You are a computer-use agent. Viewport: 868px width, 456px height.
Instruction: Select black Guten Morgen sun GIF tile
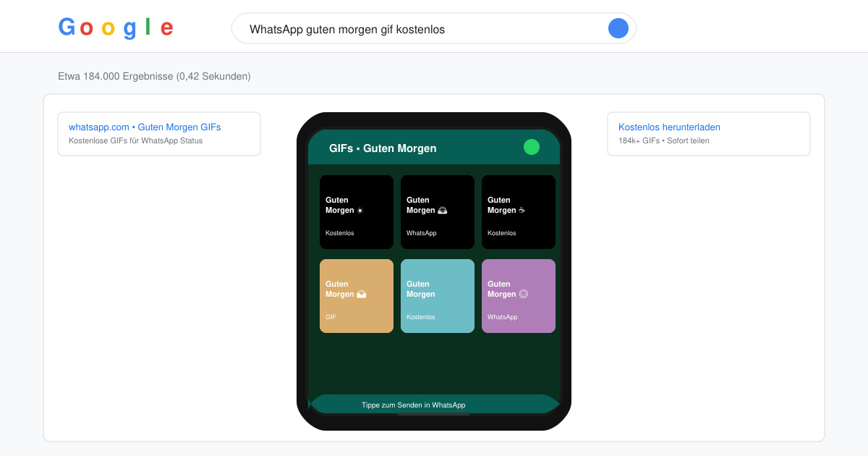(357, 212)
